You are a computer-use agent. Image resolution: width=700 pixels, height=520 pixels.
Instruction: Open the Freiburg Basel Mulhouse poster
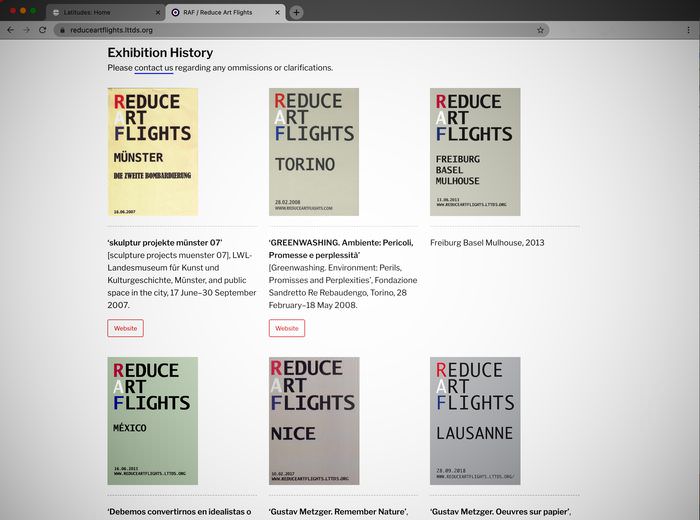(x=475, y=152)
